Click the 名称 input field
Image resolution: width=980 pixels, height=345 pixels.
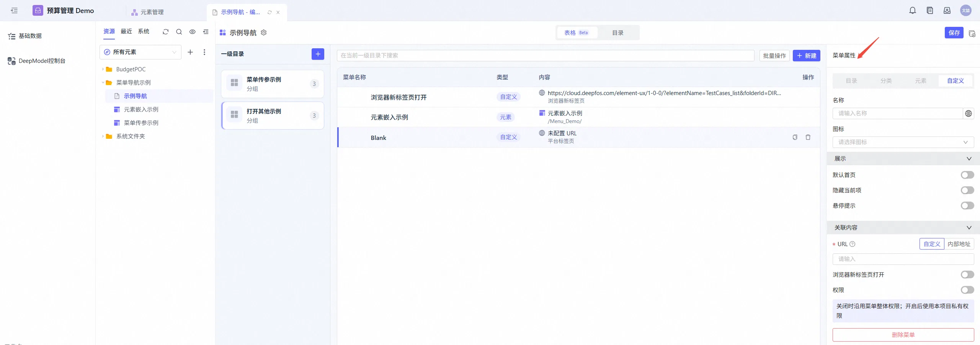point(897,113)
